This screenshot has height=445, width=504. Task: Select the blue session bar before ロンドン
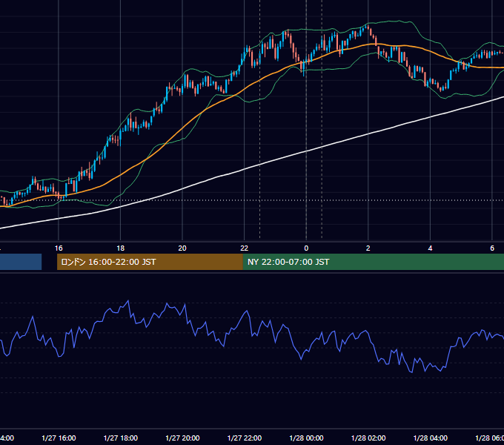[21, 262]
